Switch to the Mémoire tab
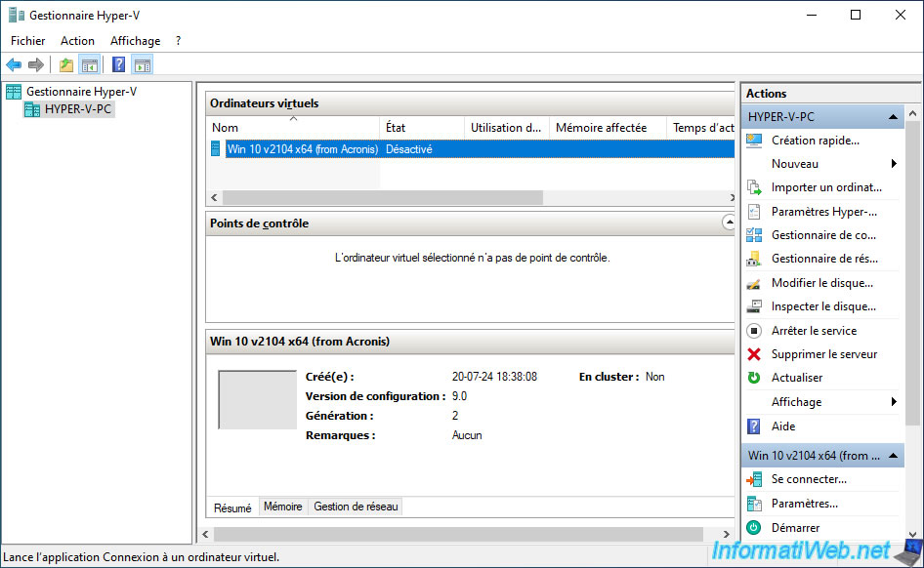Image resolution: width=924 pixels, height=568 pixels. 283,507
